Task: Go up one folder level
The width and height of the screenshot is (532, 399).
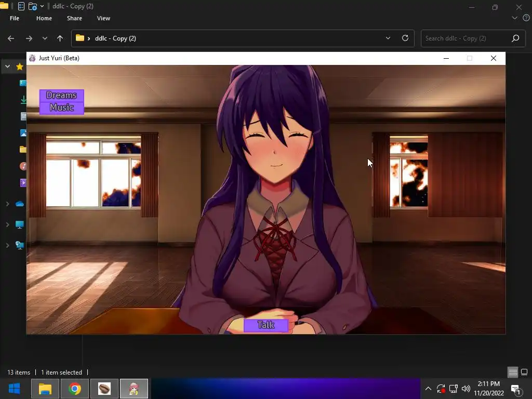Action: (60, 38)
